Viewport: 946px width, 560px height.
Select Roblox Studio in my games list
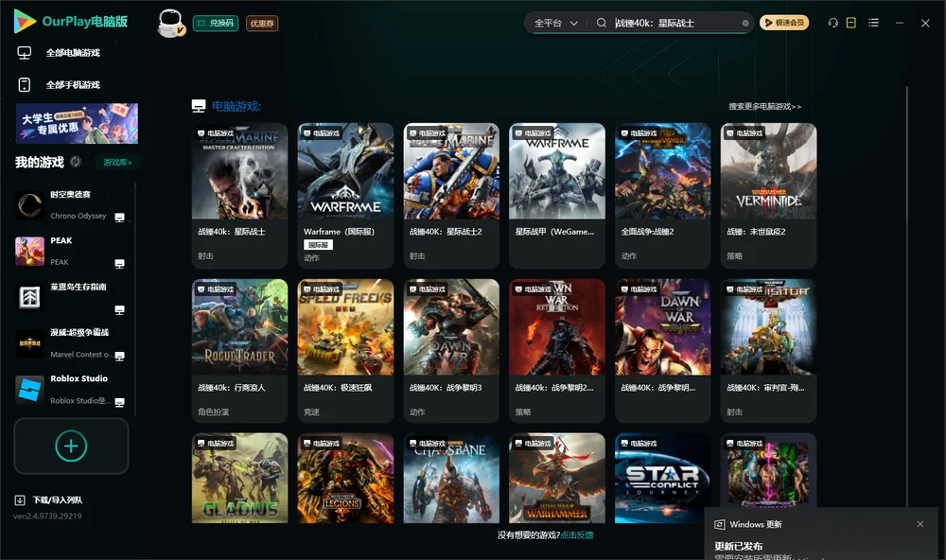coord(71,389)
